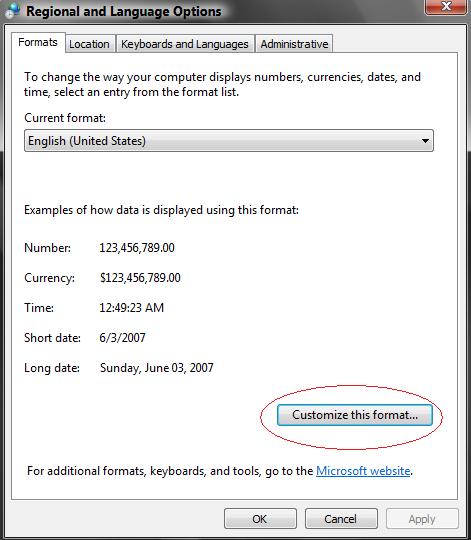
Task: Click the Short date example 6/3/2007
Action: point(122,338)
